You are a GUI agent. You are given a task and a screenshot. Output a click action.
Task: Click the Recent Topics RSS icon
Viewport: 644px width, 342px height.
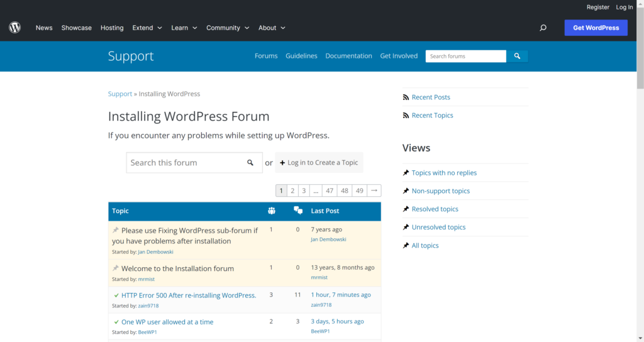tap(406, 116)
